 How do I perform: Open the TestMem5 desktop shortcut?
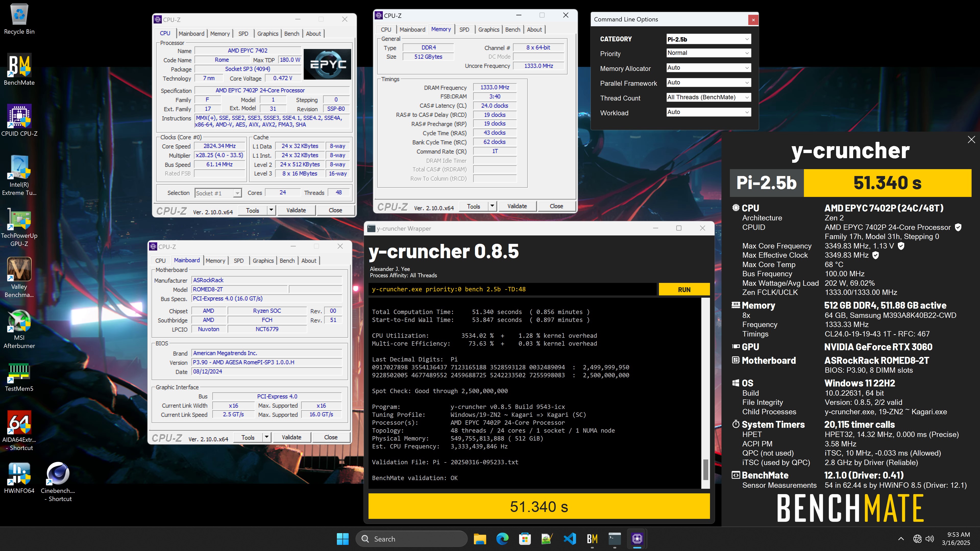(19, 377)
